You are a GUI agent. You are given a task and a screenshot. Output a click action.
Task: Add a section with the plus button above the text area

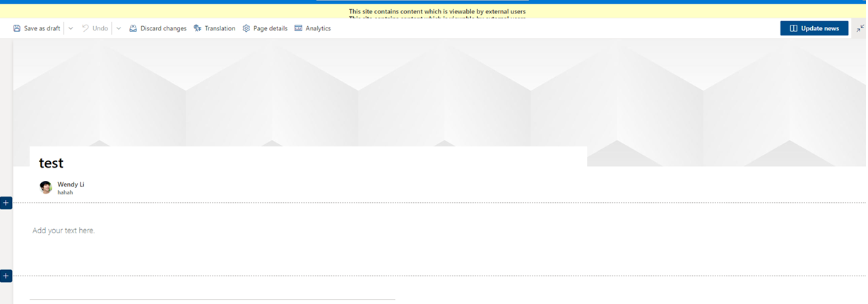tap(6, 203)
